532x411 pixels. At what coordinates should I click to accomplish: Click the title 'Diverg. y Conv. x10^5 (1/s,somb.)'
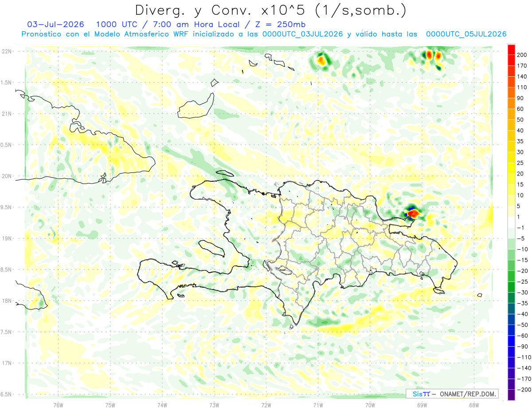[x=270, y=10]
